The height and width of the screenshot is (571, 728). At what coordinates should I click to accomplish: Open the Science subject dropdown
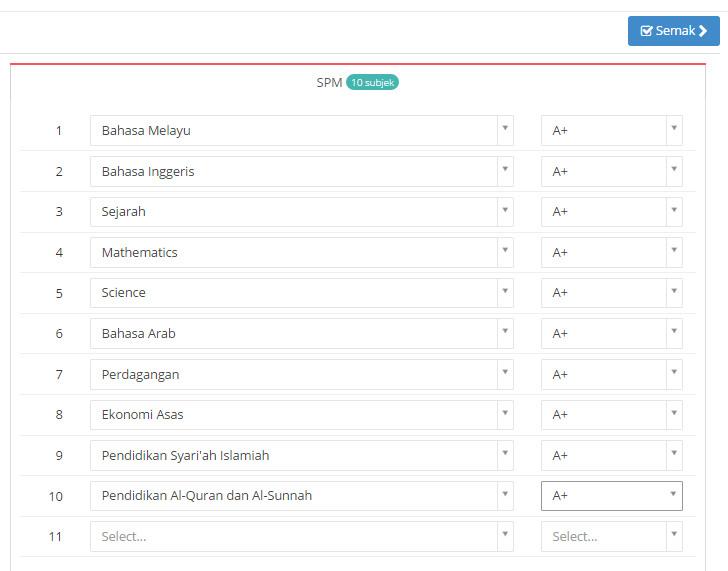tap(302, 293)
